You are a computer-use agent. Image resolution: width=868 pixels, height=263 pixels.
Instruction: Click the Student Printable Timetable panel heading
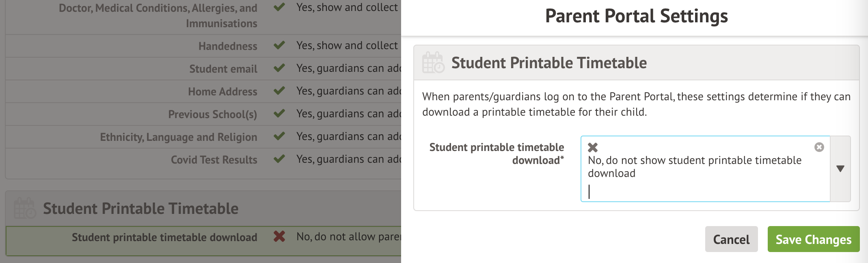click(549, 63)
